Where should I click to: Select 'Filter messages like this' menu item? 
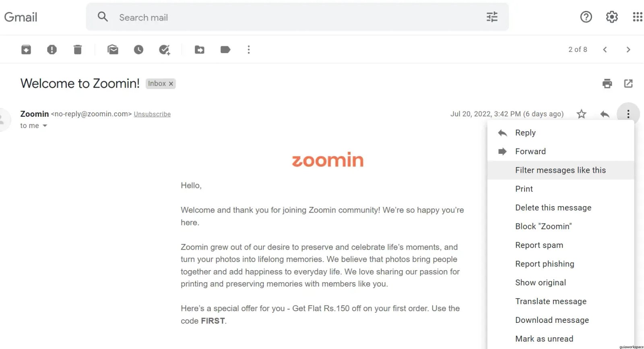(x=561, y=170)
